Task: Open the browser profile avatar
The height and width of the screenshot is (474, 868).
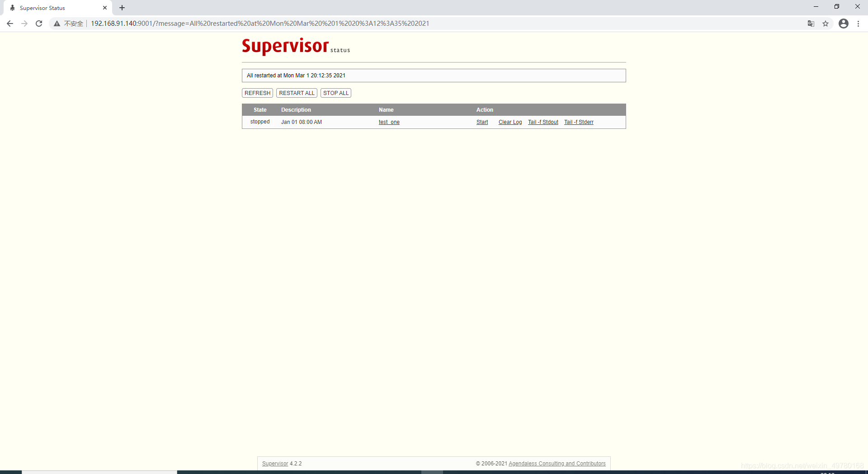Action: (844, 24)
